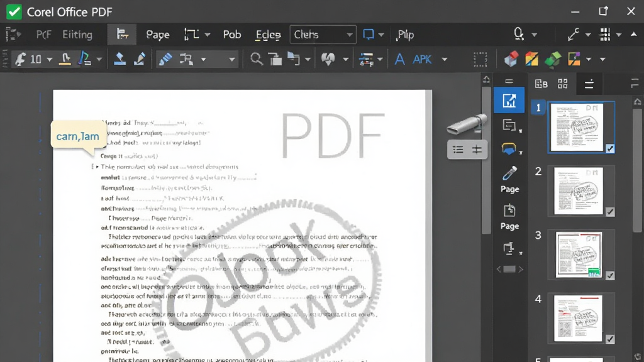
Task: Click the pen Page button in sidebar
Action: pos(509,179)
